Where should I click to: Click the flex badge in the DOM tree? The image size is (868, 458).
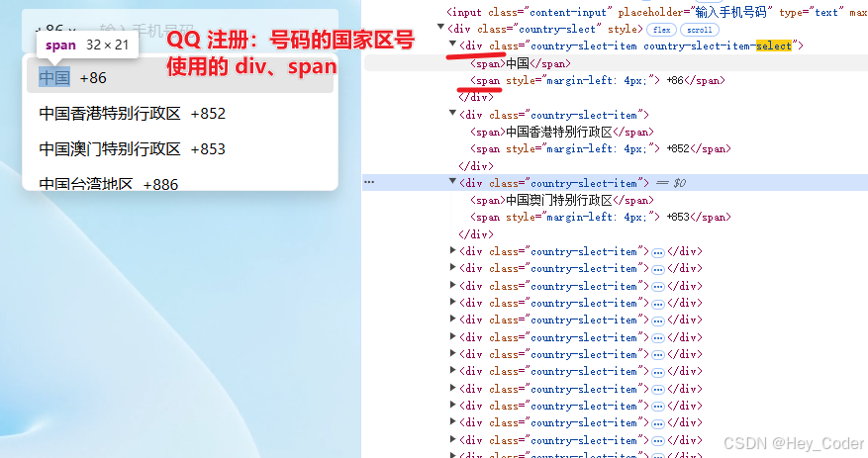pos(661,30)
